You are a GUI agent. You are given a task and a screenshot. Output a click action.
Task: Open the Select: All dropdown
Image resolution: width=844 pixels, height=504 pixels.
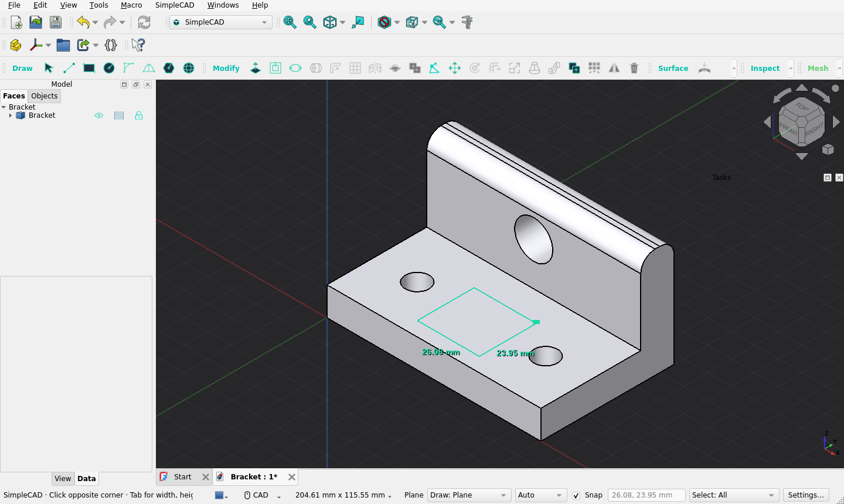734,495
